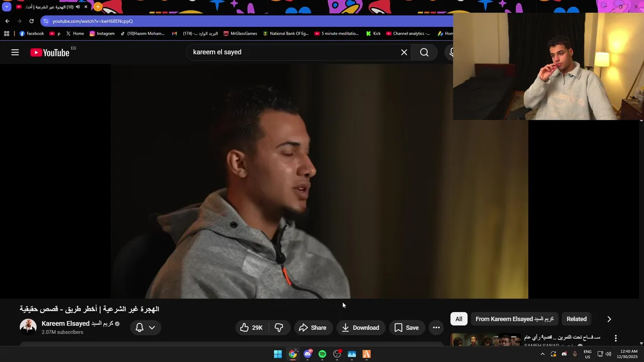Open the 5 minute meditation bookmark
Viewport: 644px width, 362px height.
[x=337, y=34]
